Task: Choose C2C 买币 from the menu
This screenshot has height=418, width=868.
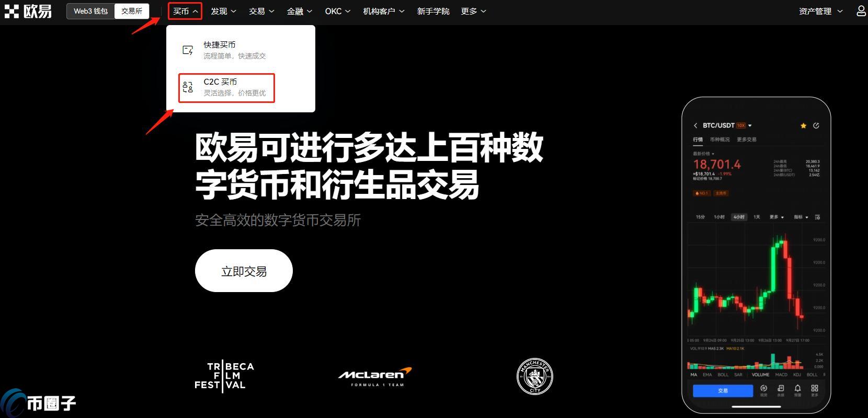Action: click(x=226, y=88)
